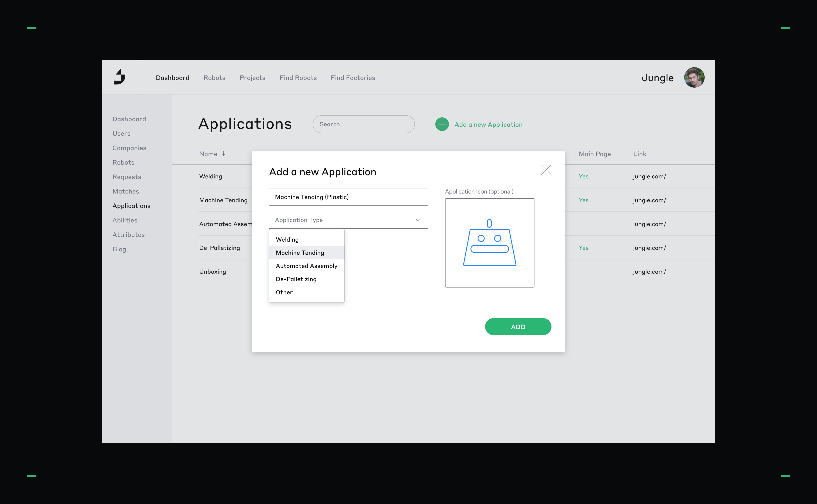Screen dimensions: 817x504
Task: Pick Automated Assembly option
Action: tap(306, 266)
